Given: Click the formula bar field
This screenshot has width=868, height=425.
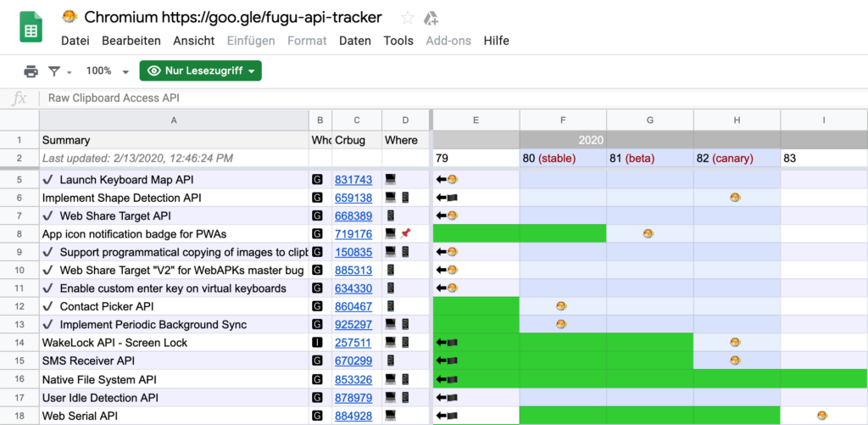Looking at the screenshot, I should (454, 98).
